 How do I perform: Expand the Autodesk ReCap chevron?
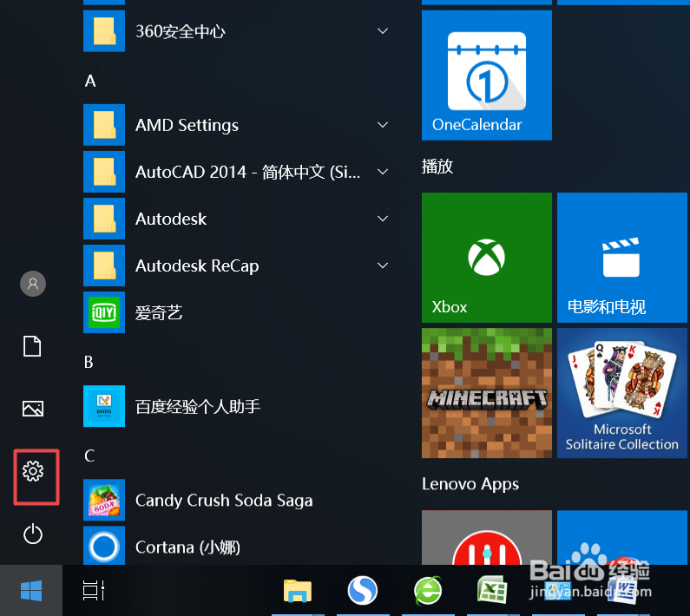pyautogui.click(x=383, y=265)
